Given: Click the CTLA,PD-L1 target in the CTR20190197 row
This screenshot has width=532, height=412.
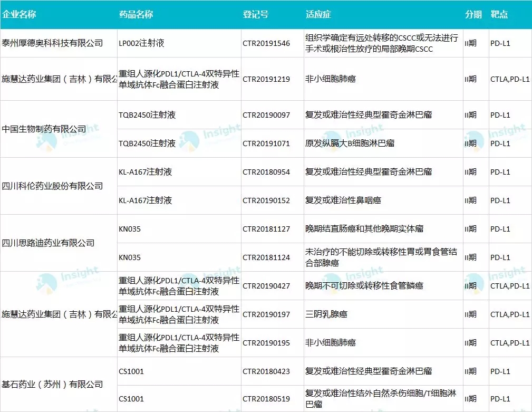Looking at the screenshot, I should (510, 314).
